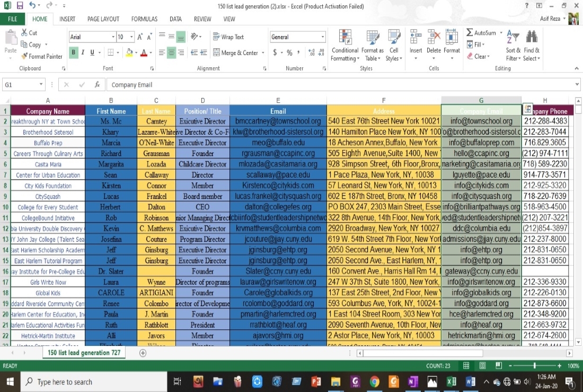Screen dimensions: 583x392
Task: Switch to the FORMULAS ribbon tab
Action: [x=144, y=19]
